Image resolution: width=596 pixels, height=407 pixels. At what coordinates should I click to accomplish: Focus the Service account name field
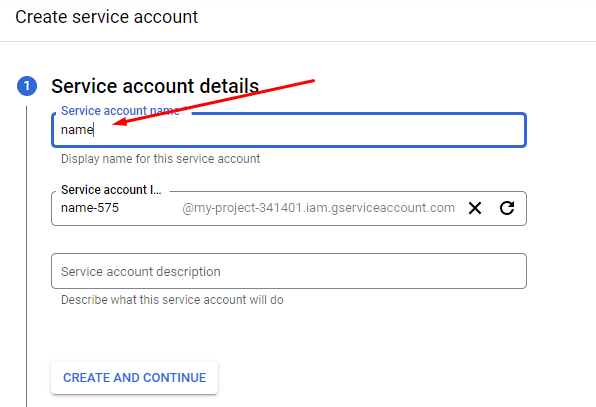[289, 130]
